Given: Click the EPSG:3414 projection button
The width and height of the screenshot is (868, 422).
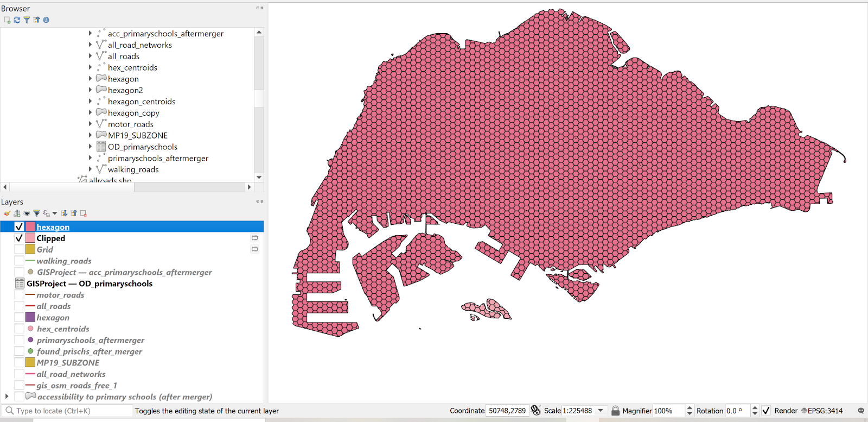Looking at the screenshot, I should tap(822, 411).
